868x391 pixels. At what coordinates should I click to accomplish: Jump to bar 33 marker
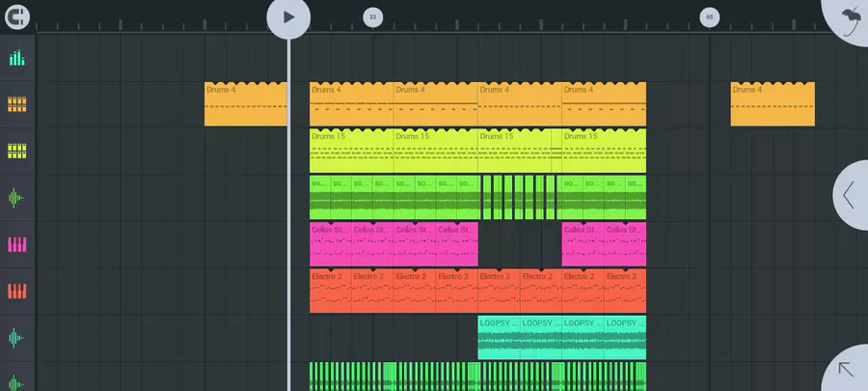click(x=372, y=17)
